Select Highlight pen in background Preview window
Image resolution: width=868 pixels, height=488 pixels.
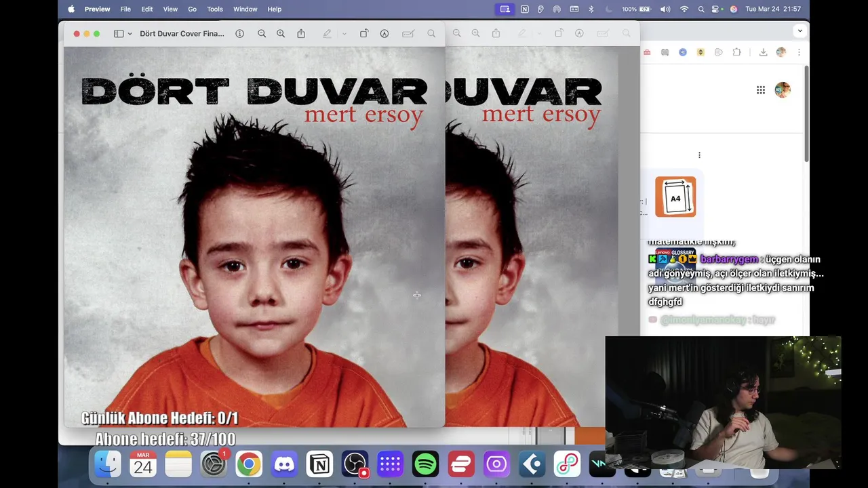pos(521,33)
